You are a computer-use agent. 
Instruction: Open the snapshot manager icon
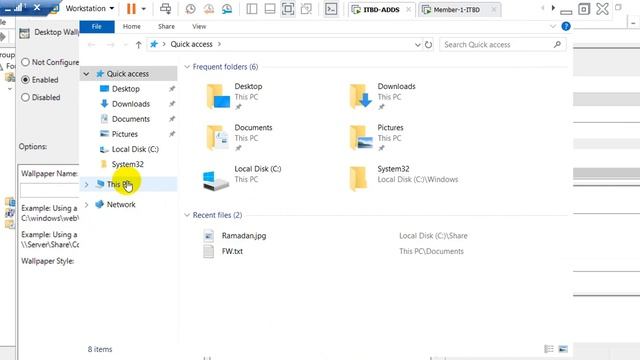pyautogui.click(x=227, y=9)
